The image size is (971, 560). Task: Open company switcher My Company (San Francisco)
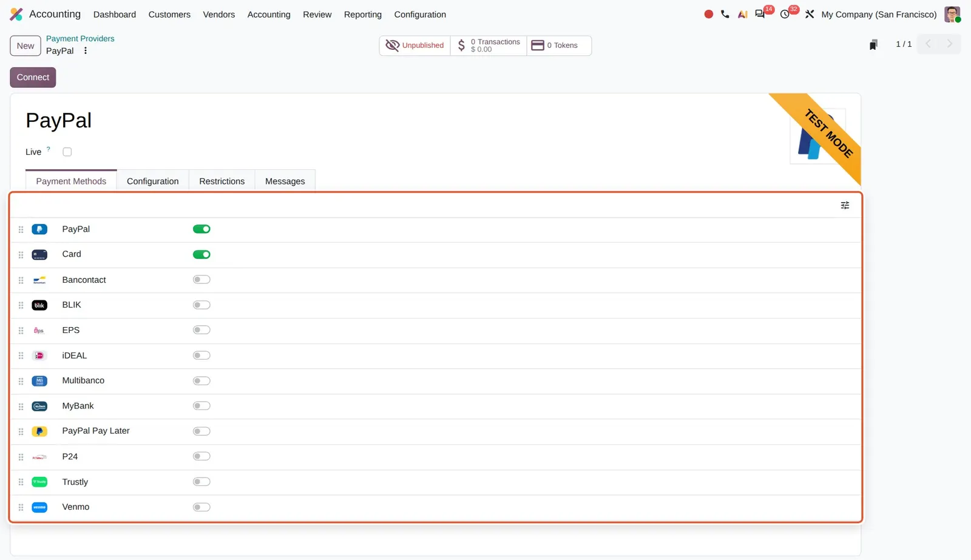(879, 15)
